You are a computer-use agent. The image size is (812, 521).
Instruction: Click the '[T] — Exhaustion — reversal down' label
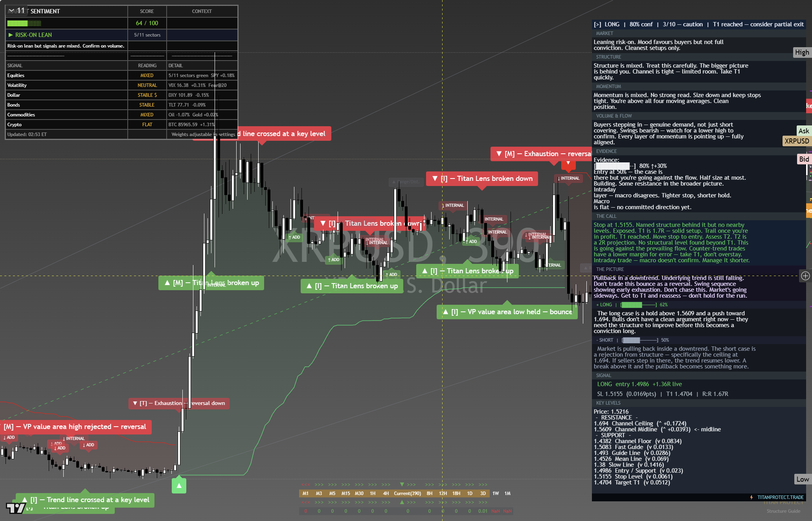[x=179, y=403]
